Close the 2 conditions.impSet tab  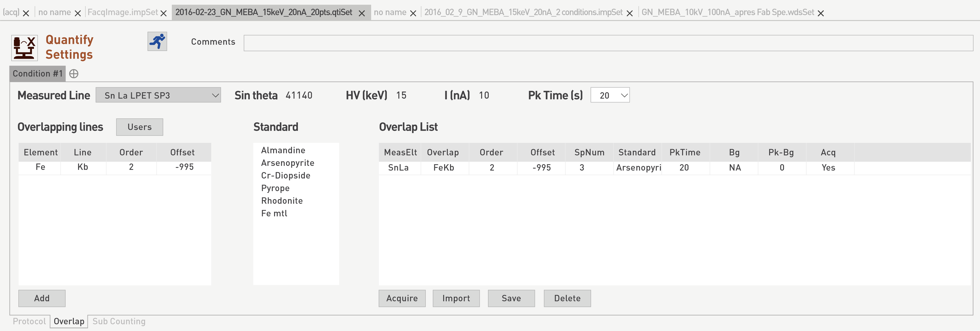(x=629, y=13)
